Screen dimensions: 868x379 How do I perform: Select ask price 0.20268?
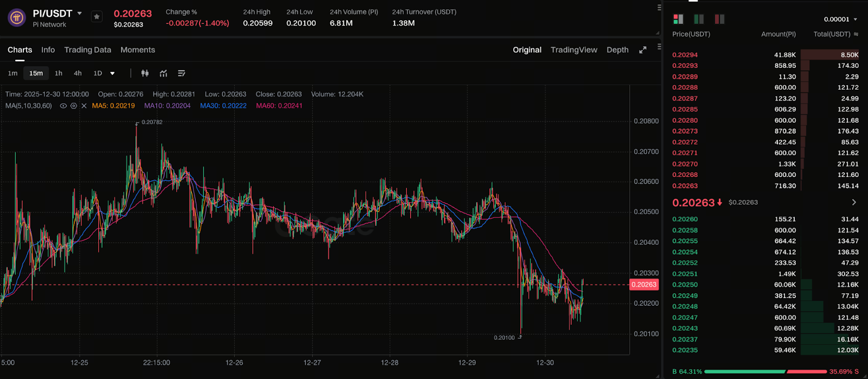tap(685, 175)
